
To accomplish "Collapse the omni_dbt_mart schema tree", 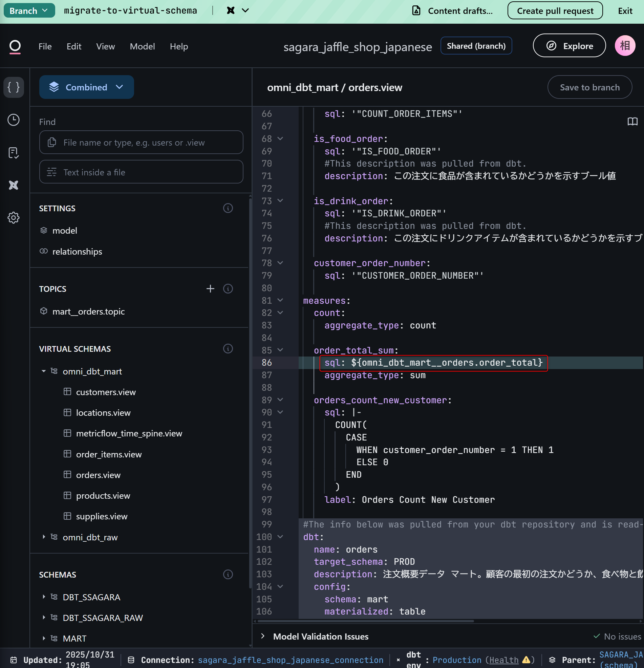I will click(44, 371).
